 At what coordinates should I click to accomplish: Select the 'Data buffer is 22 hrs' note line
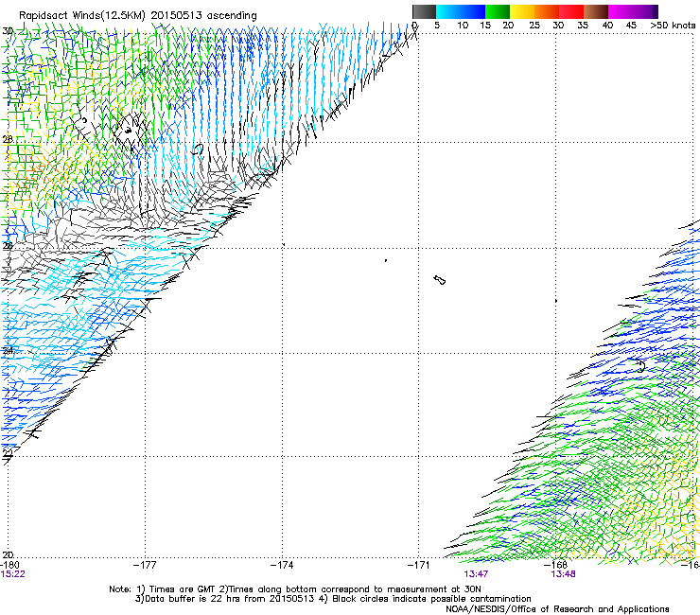pos(333,599)
